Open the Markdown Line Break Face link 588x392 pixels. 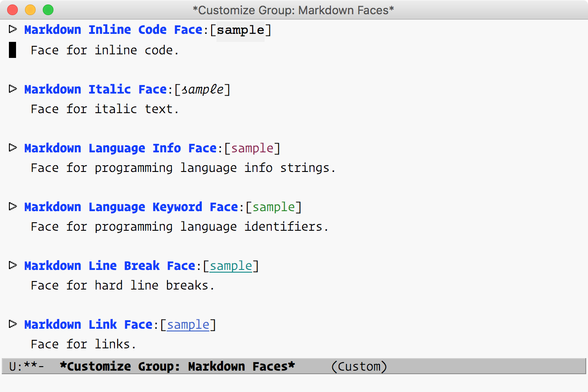[x=110, y=265]
